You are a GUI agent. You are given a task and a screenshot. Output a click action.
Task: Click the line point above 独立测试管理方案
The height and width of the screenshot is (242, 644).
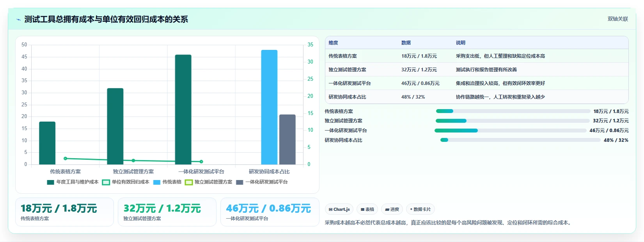[x=133, y=161]
